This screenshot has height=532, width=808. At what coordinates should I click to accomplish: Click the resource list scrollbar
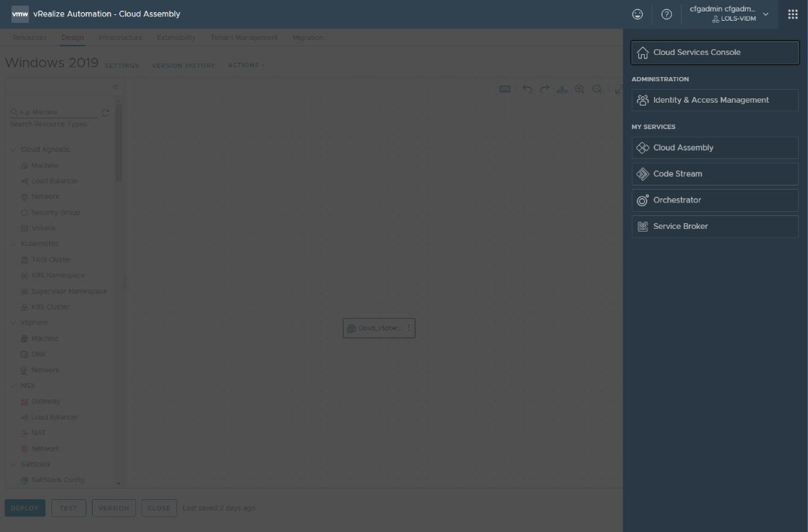tap(118, 143)
